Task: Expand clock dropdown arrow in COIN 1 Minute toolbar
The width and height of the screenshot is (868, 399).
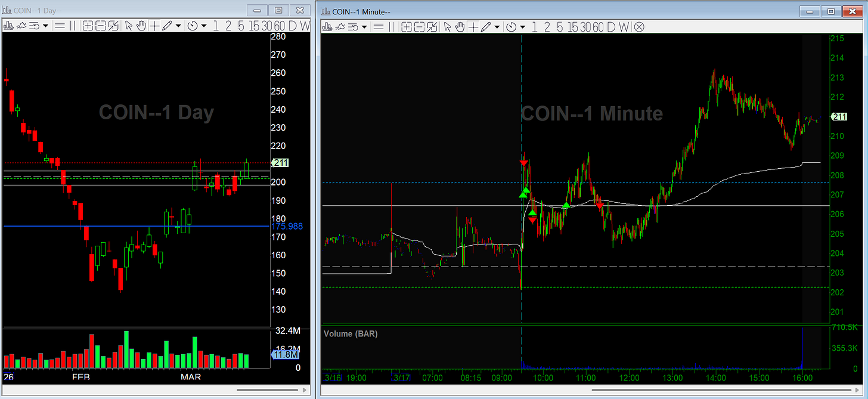Action: tap(523, 27)
